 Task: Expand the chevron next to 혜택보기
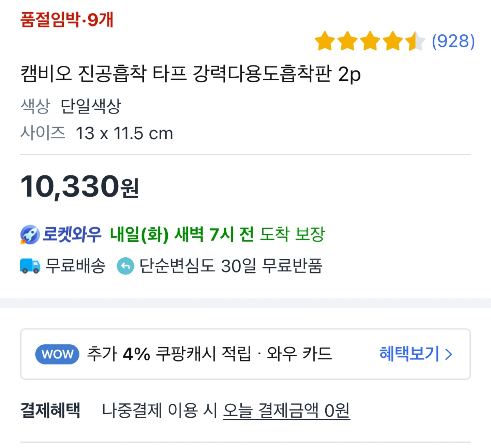[449, 354]
